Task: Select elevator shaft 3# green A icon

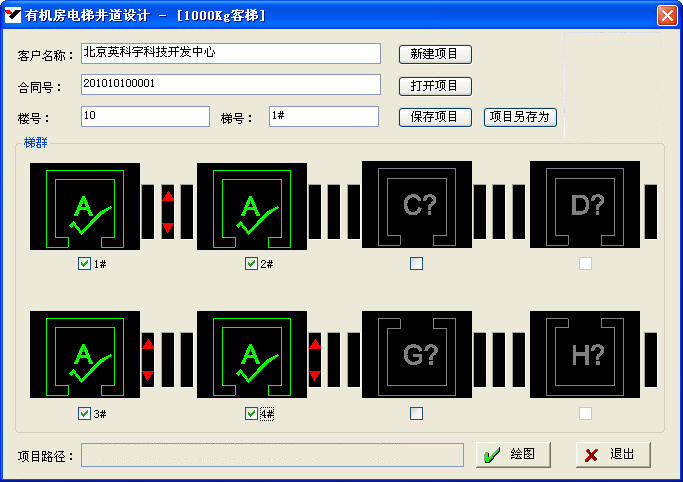Action: click(x=85, y=355)
